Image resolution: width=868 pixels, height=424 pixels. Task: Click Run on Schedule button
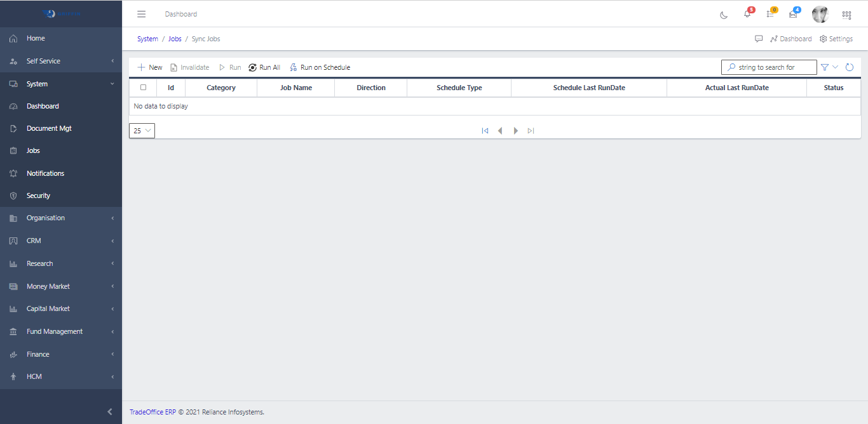tap(320, 67)
